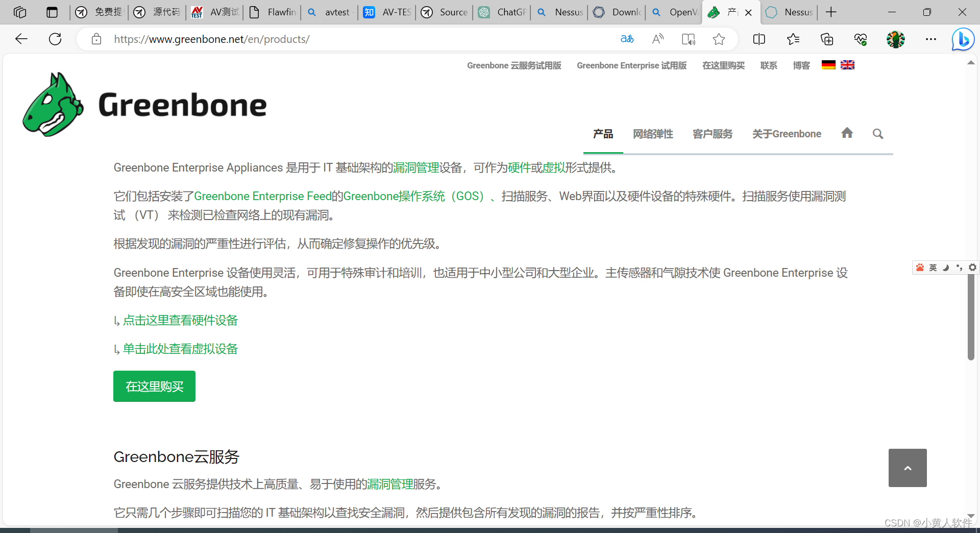Switch to the Flawfin tab
Viewport: 980px width, 533px height.
(272, 12)
